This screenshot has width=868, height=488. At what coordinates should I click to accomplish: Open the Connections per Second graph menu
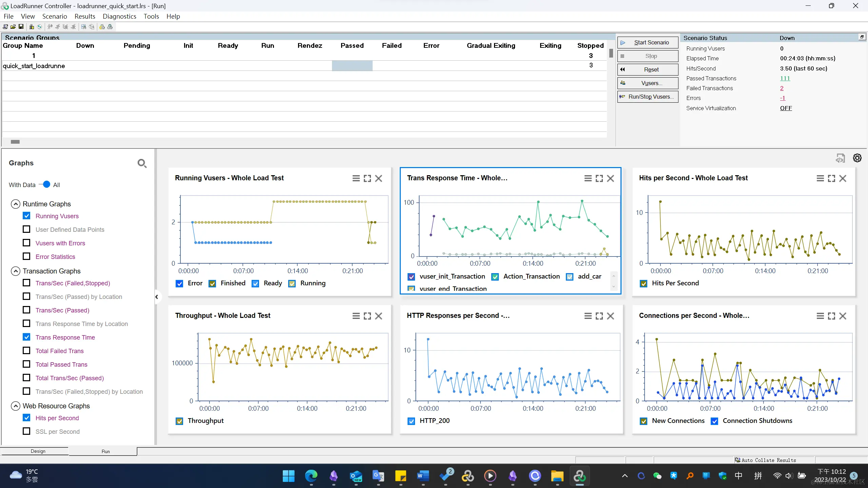pos(820,316)
